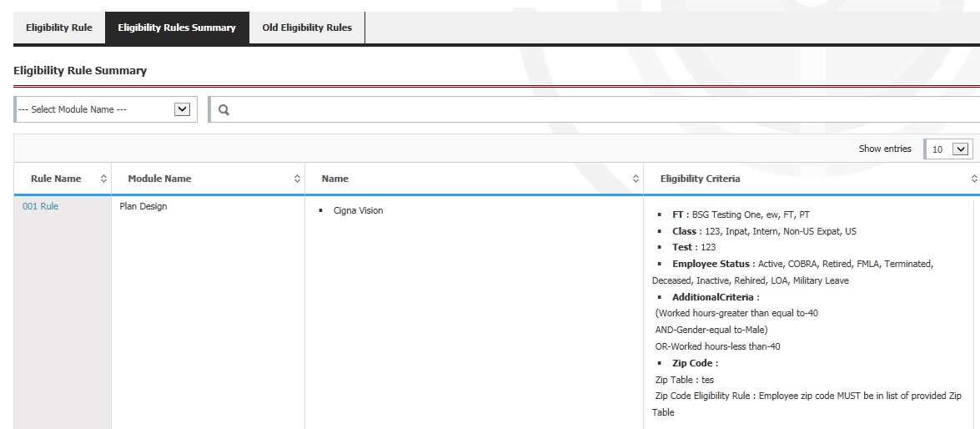
Task: Open the Select Module Name dropdown
Action: pos(106,109)
